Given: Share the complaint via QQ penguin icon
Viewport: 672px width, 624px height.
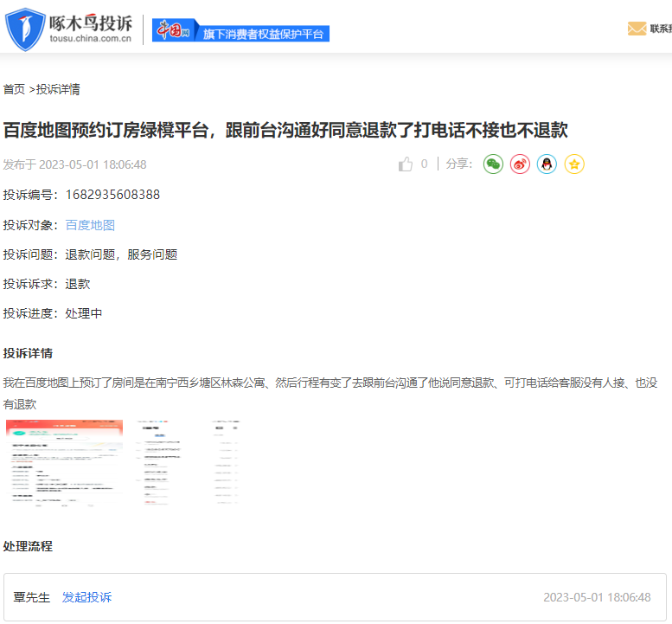Looking at the screenshot, I should (x=547, y=164).
